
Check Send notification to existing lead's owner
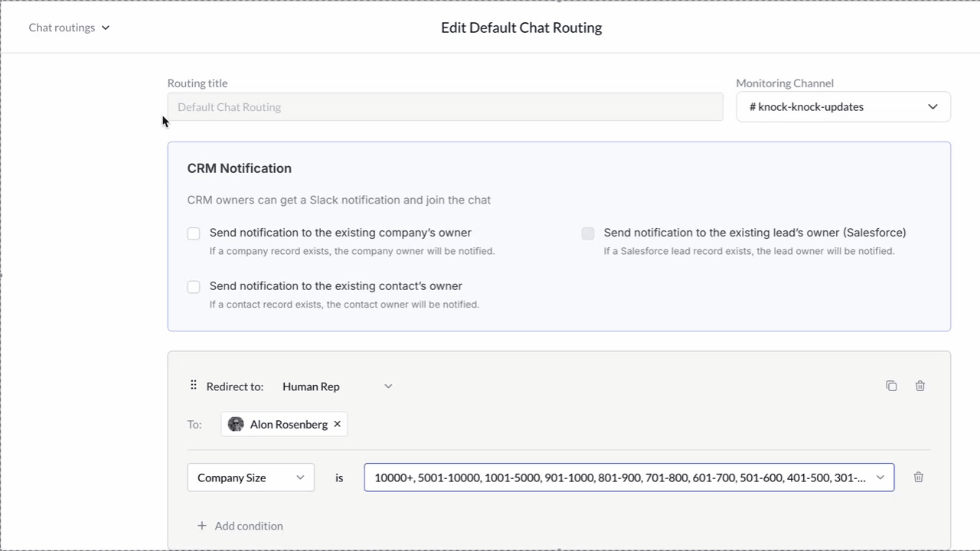pos(587,233)
